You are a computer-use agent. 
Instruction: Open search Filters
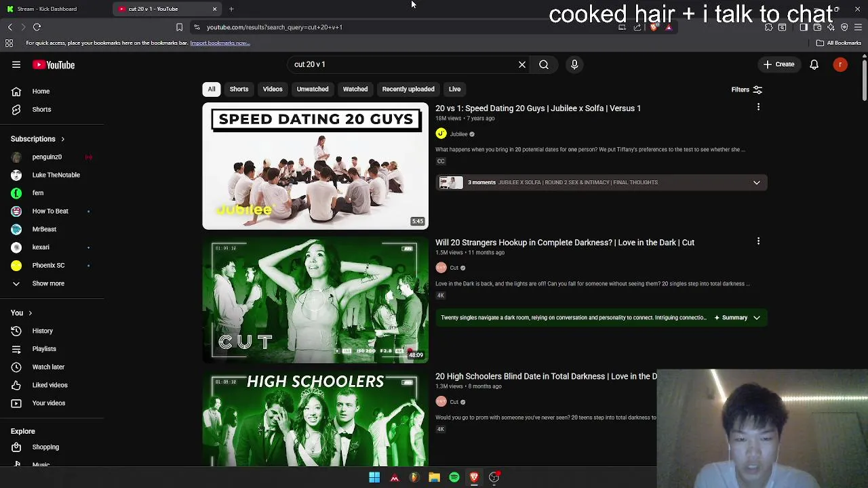coord(747,89)
